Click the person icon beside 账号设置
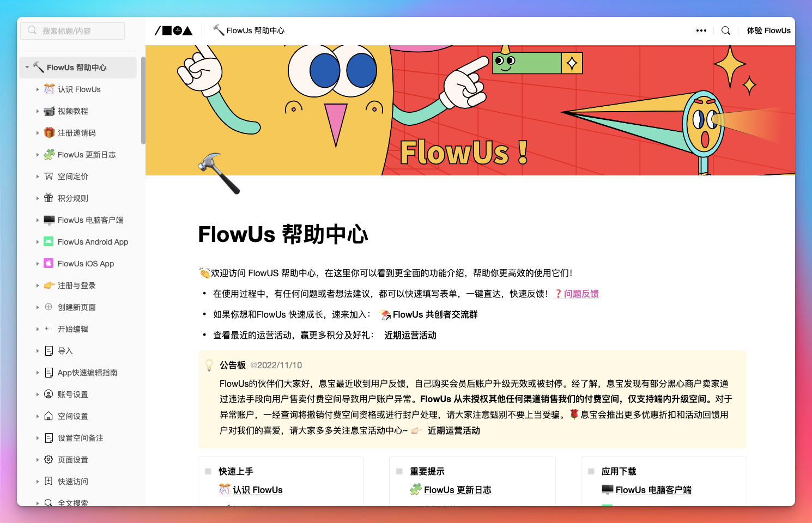Image resolution: width=812 pixels, height=523 pixels. tap(48, 394)
